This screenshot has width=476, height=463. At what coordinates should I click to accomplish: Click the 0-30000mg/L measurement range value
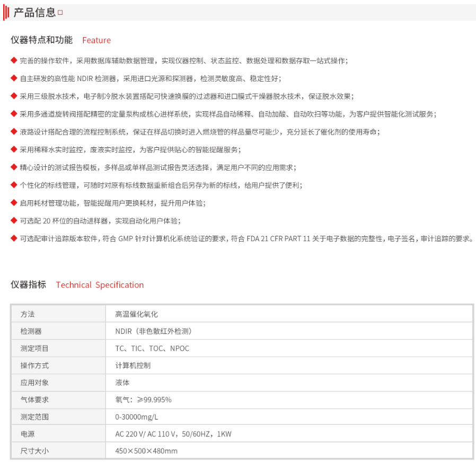pos(137,417)
